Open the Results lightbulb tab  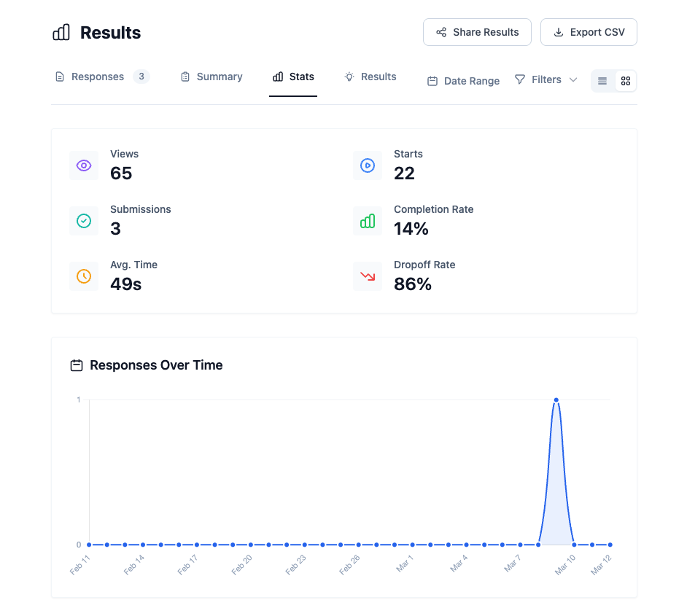point(370,77)
